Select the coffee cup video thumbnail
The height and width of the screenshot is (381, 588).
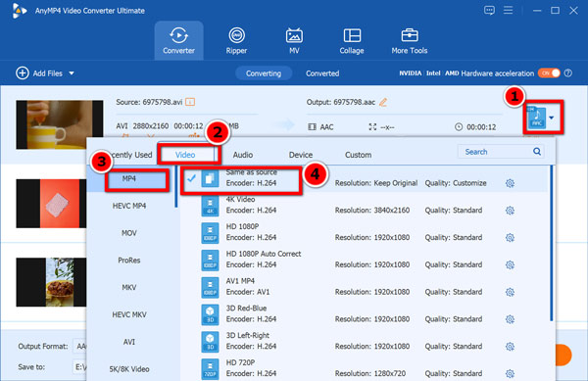click(x=60, y=124)
